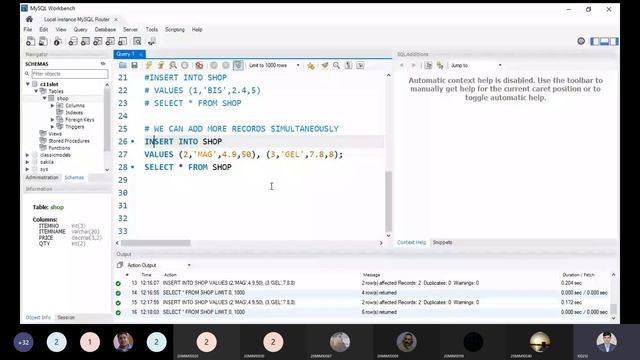Click the create new schema icon
Image resolution: width=640 pixels, height=360 pixels.
(x=73, y=41)
